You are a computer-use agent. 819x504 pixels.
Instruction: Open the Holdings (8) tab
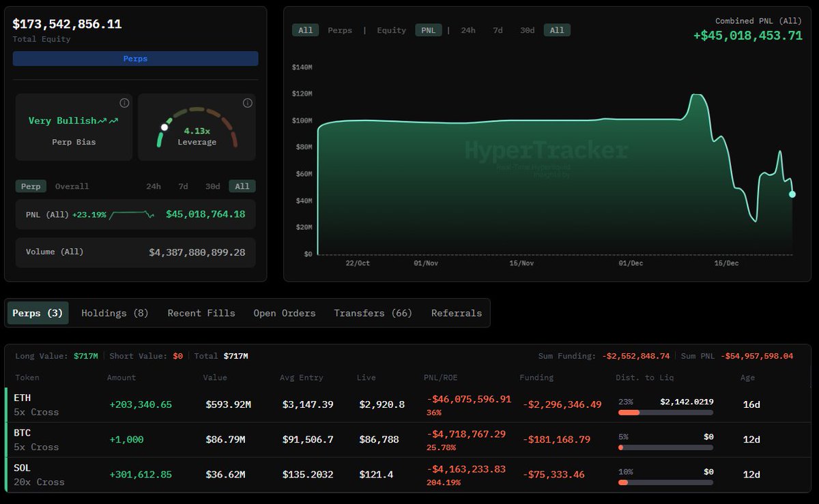coord(115,313)
